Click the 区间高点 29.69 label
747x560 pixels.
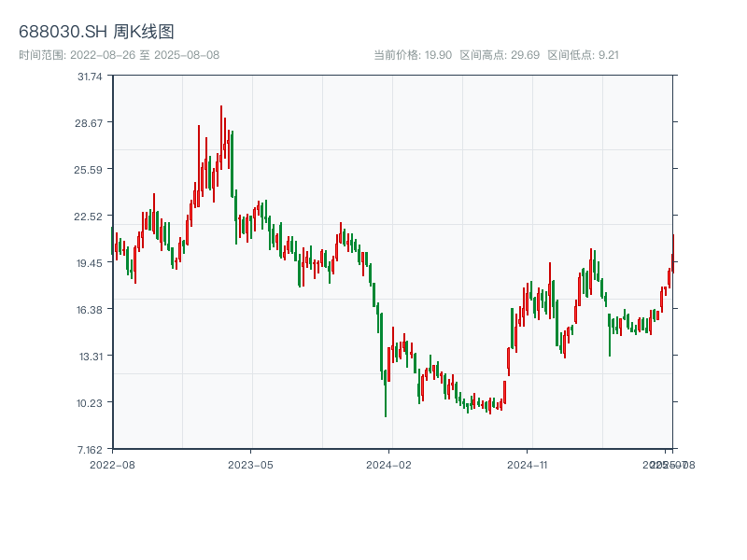click(x=500, y=55)
